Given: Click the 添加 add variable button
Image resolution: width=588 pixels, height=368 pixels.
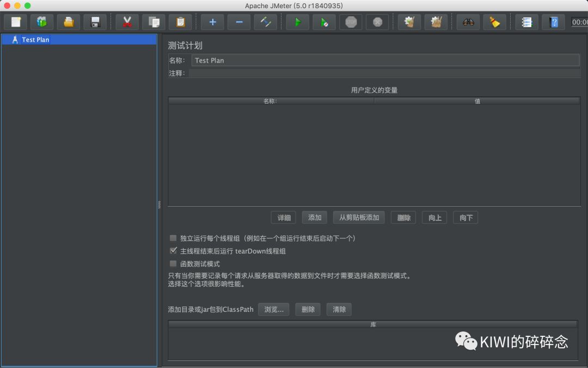Looking at the screenshot, I should 315,218.
